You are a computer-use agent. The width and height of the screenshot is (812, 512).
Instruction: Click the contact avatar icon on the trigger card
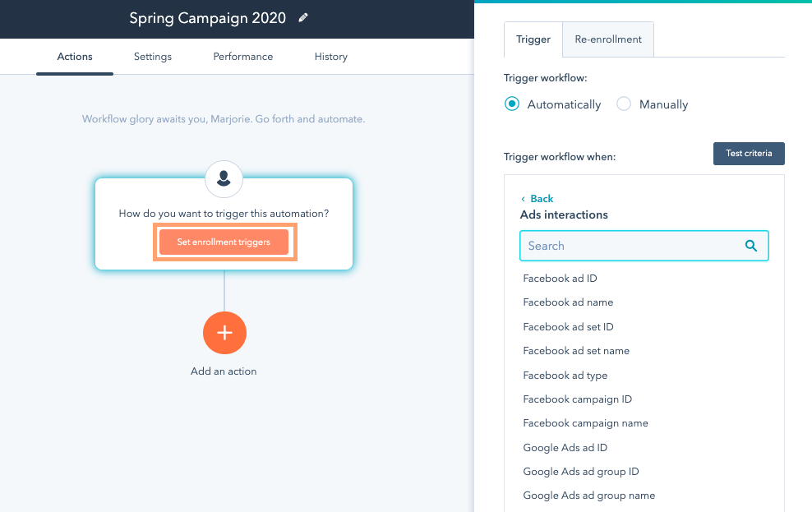coord(224,177)
